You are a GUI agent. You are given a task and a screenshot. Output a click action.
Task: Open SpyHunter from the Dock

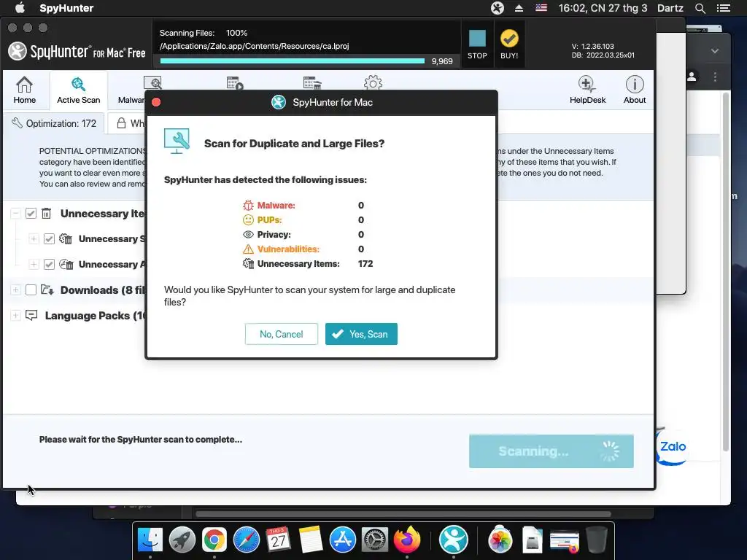pos(454,540)
